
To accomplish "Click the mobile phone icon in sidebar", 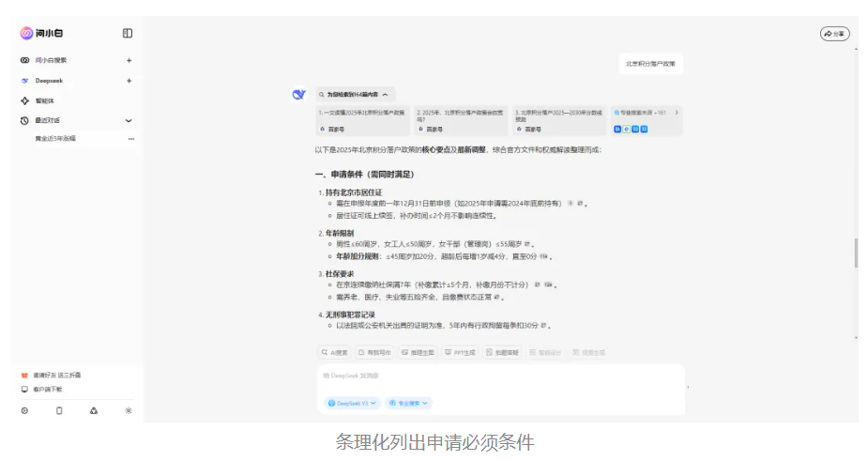I will click(x=59, y=410).
